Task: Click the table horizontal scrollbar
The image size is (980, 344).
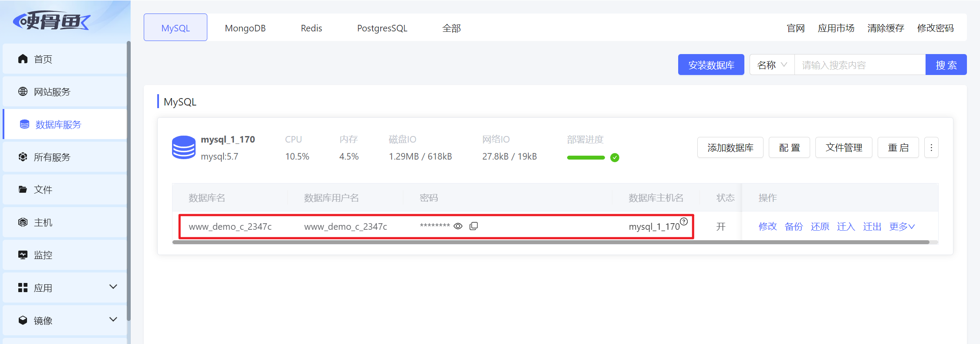Action: tap(551, 242)
